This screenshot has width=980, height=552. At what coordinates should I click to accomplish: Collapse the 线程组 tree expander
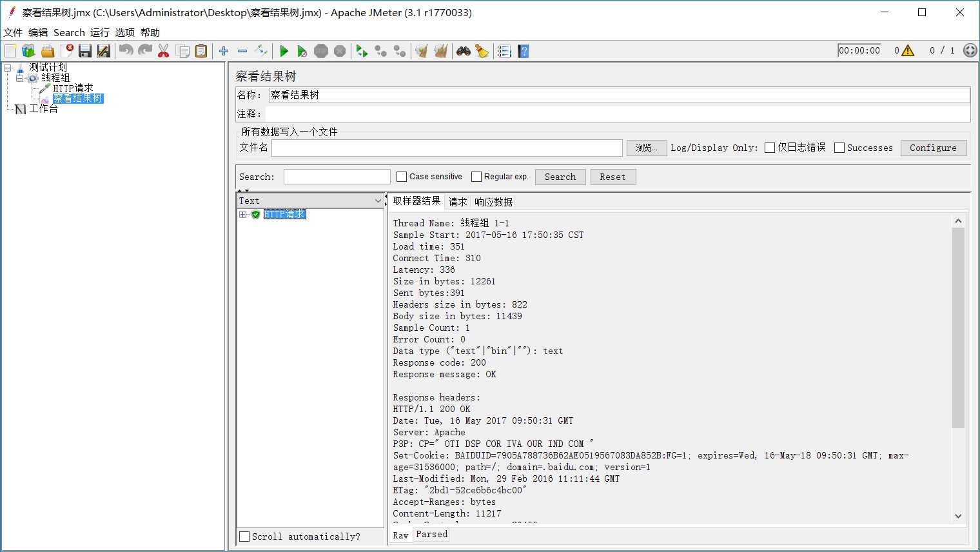pyautogui.click(x=19, y=77)
